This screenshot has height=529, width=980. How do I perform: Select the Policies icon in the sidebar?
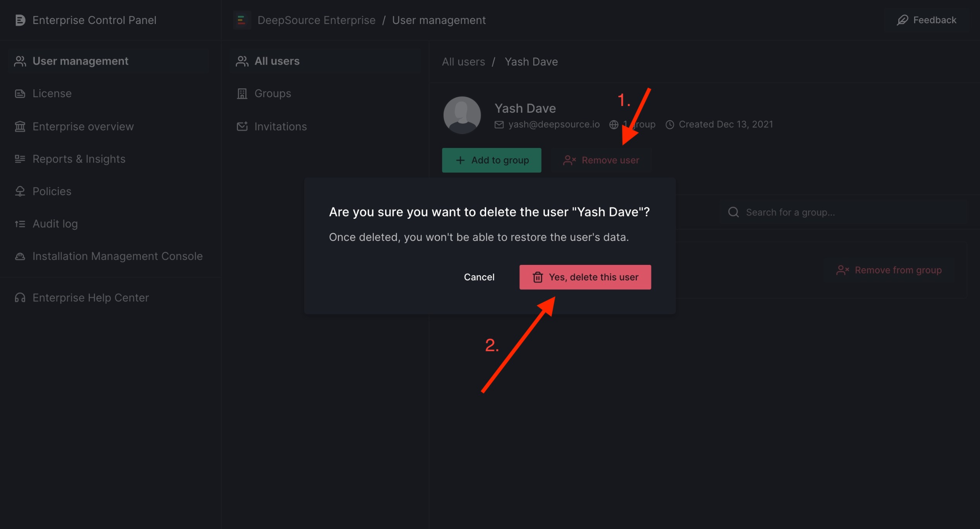point(20,191)
